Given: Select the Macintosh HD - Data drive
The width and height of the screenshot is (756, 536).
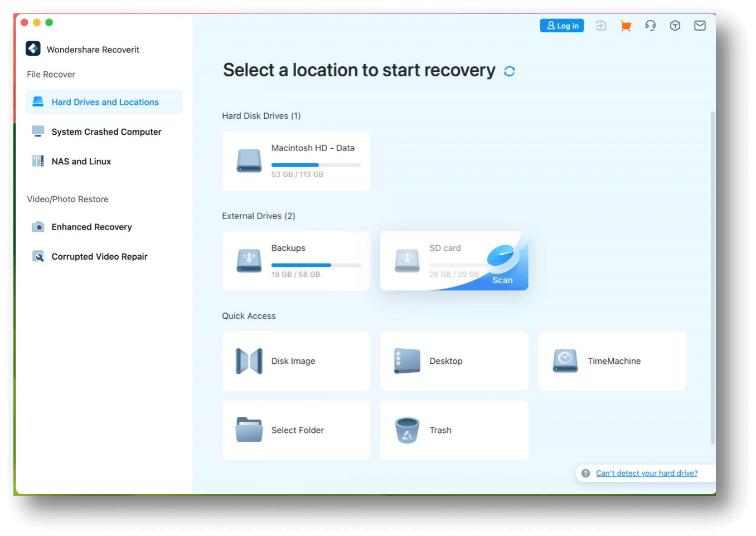Looking at the screenshot, I should [x=295, y=160].
